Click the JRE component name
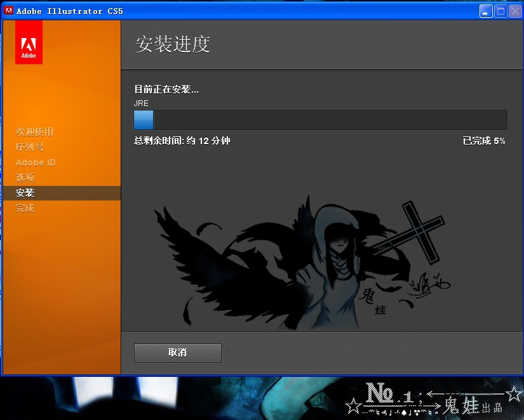The width and height of the screenshot is (524, 420). pos(141,103)
